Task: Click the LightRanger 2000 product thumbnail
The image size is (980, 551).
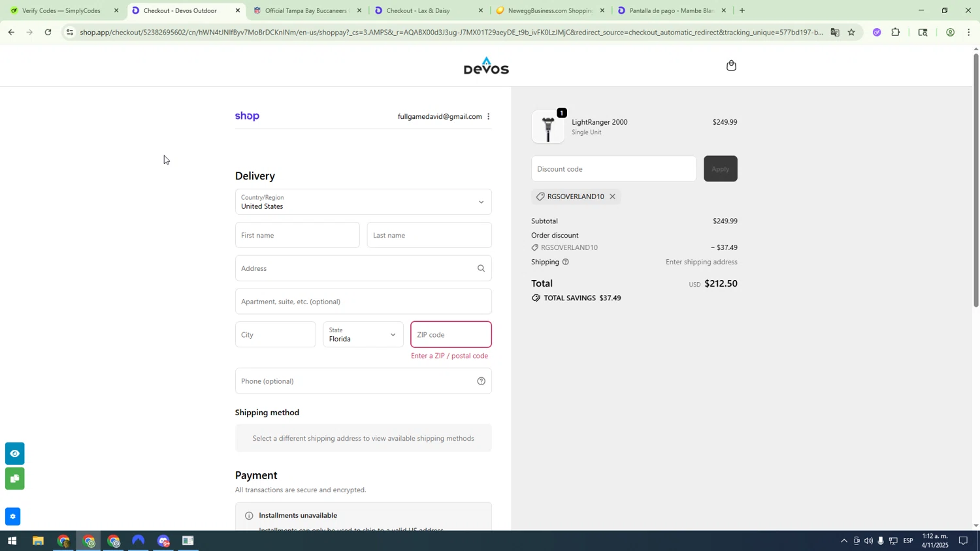Action: (547, 127)
